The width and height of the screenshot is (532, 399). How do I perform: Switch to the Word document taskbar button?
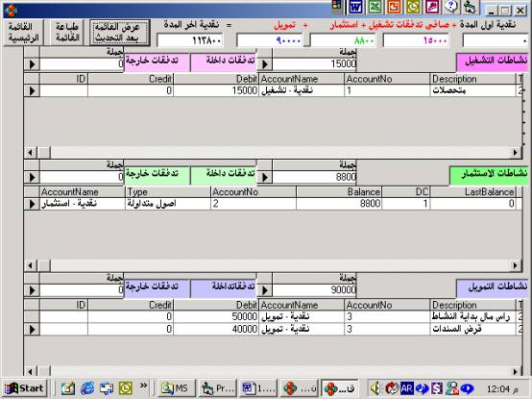pos(258,388)
